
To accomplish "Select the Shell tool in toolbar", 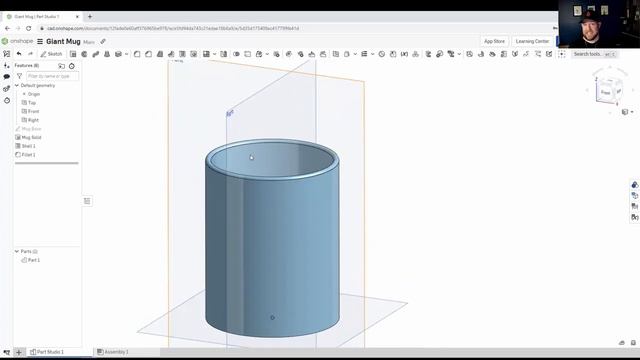I will (182, 54).
